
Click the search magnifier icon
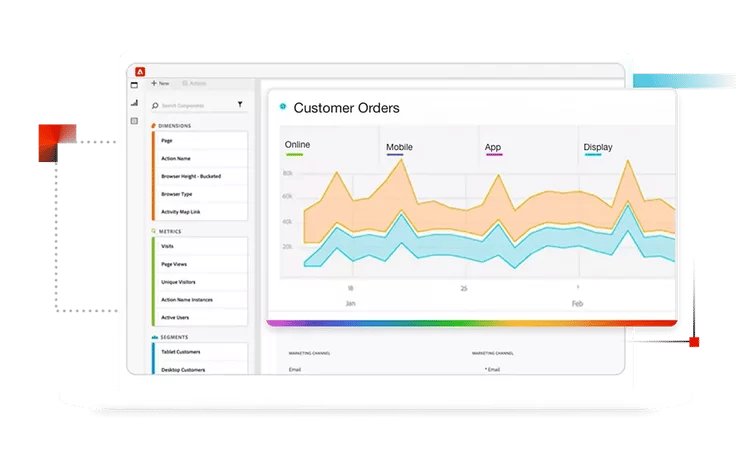point(155,105)
